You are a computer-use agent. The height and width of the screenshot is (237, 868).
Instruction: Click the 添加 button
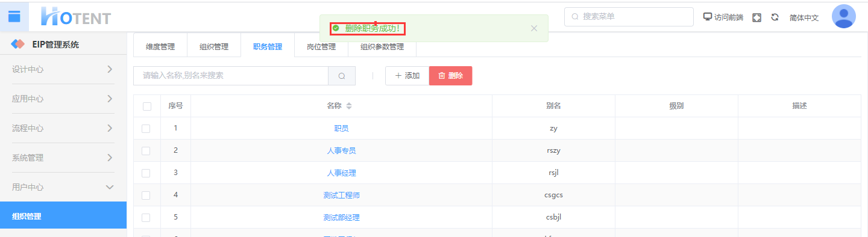coord(407,76)
